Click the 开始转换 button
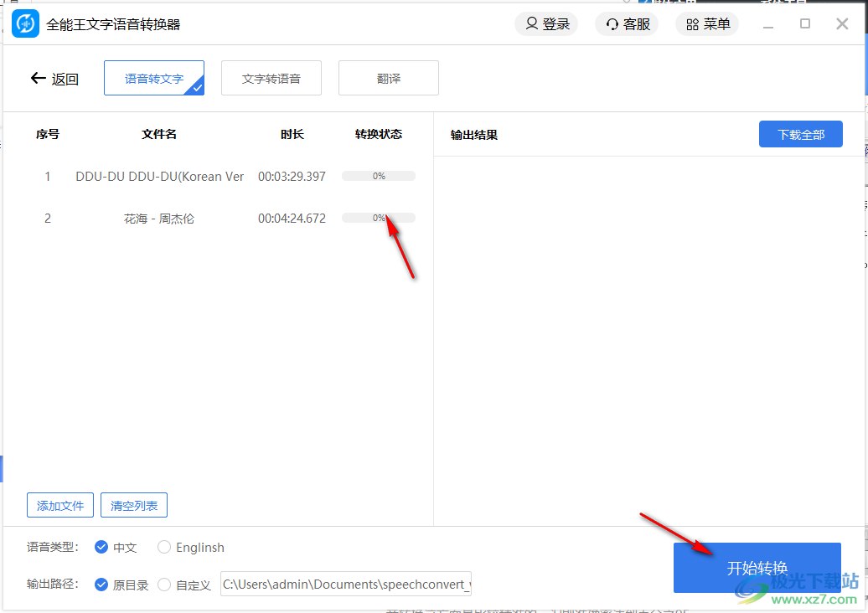This screenshot has width=868, height=613. point(756,568)
